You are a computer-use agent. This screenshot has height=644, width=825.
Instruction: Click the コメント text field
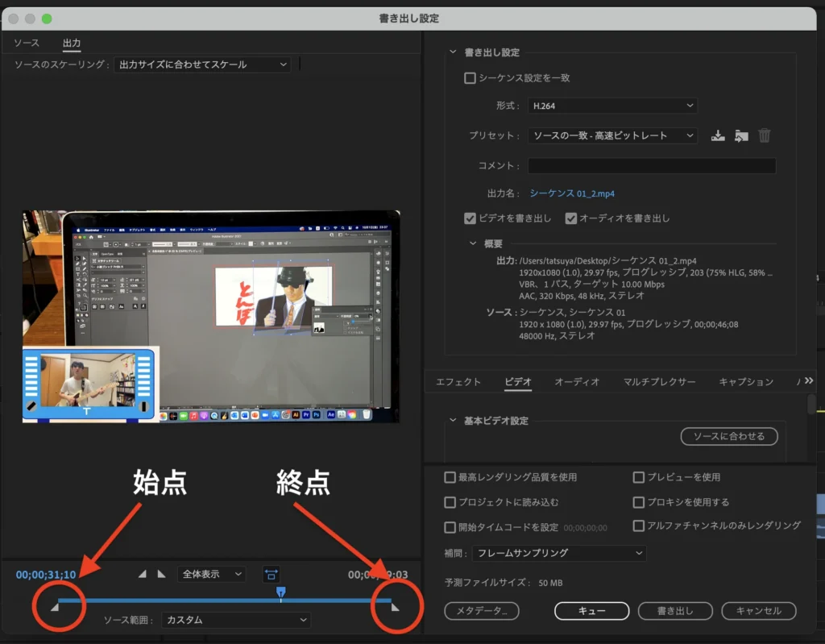click(x=651, y=166)
